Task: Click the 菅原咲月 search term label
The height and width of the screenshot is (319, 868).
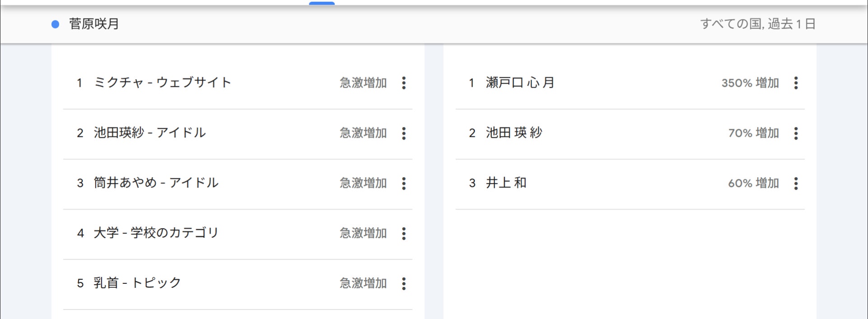Action: coord(94,24)
